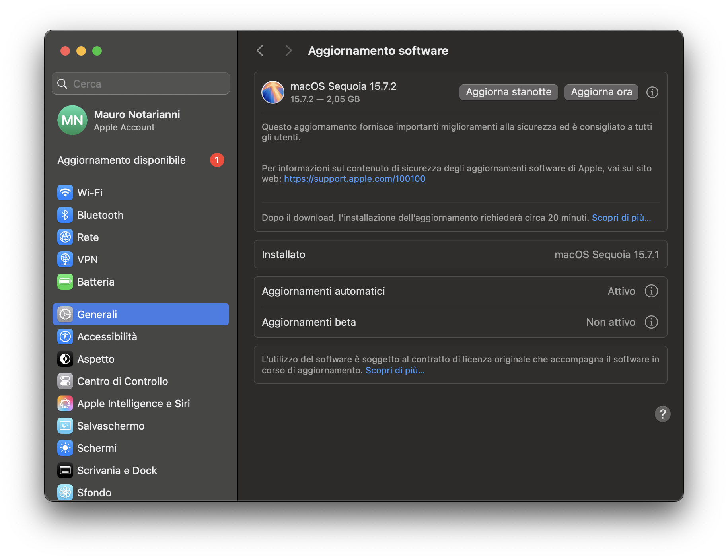The height and width of the screenshot is (560, 728).
Task: Open Batteria settings
Action: [x=95, y=282]
